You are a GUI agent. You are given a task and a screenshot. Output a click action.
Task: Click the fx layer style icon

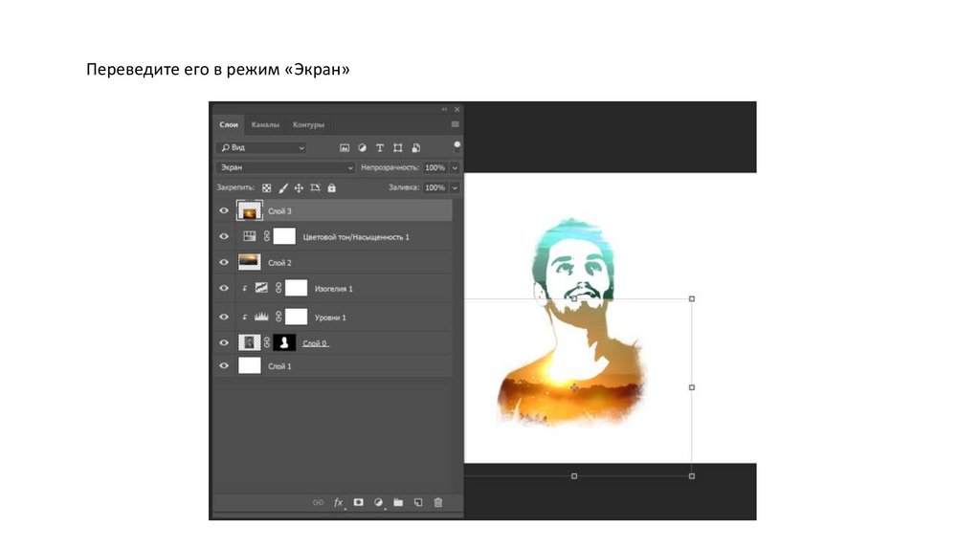click(338, 502)
